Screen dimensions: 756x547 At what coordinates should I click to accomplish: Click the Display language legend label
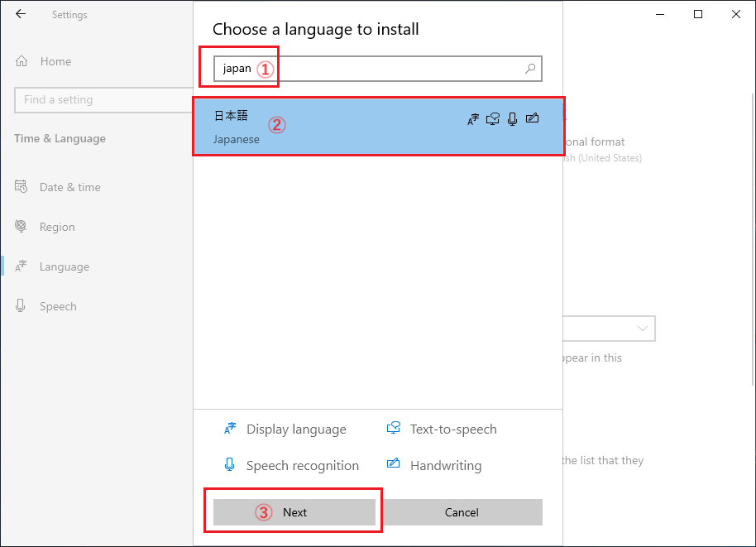(x=296, y=429)
